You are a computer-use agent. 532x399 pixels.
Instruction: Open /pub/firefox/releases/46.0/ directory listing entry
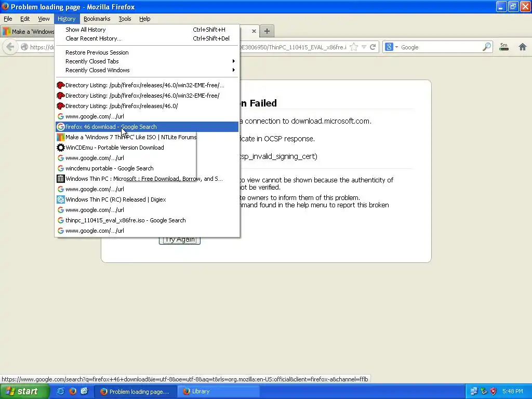click(147, 106)
